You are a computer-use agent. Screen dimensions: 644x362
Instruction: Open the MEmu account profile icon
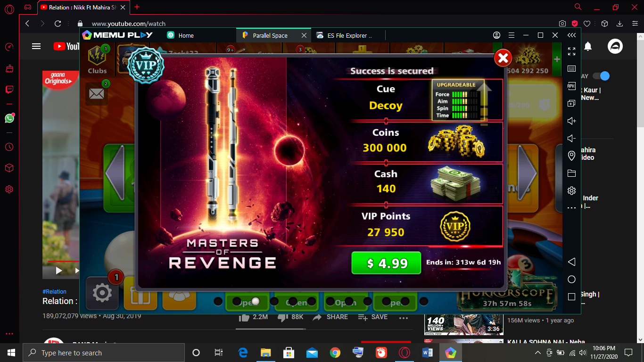[496, 35]
